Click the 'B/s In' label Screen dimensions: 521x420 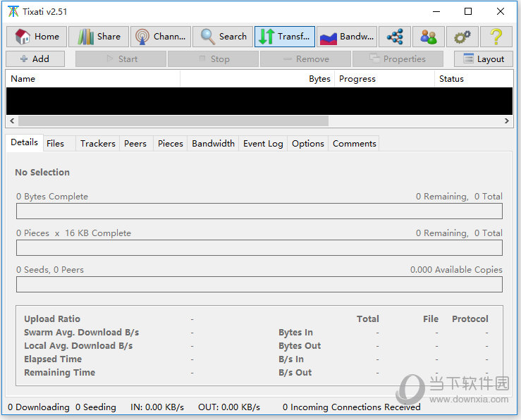[x=291, y=359]
